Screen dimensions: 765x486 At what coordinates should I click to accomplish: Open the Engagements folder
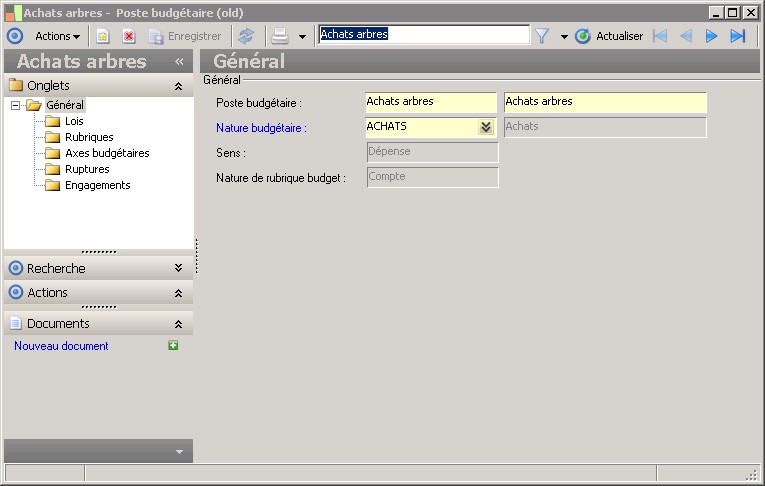coord(98,185)
